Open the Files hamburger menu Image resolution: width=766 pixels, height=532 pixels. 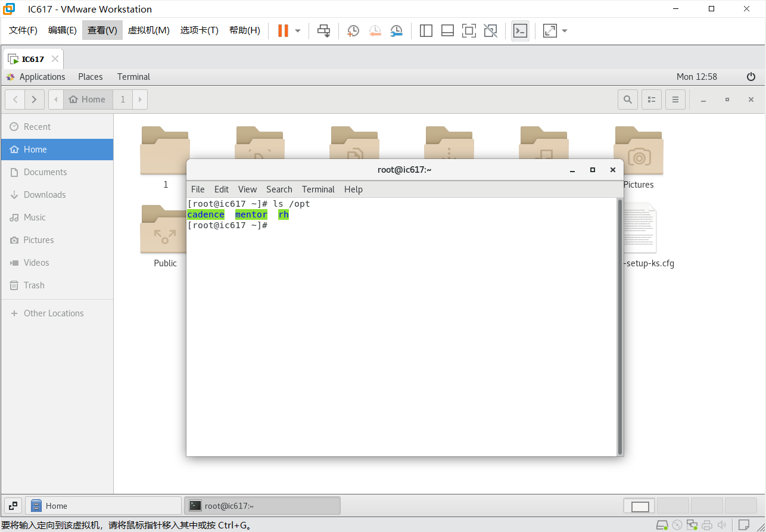(675, 99)
